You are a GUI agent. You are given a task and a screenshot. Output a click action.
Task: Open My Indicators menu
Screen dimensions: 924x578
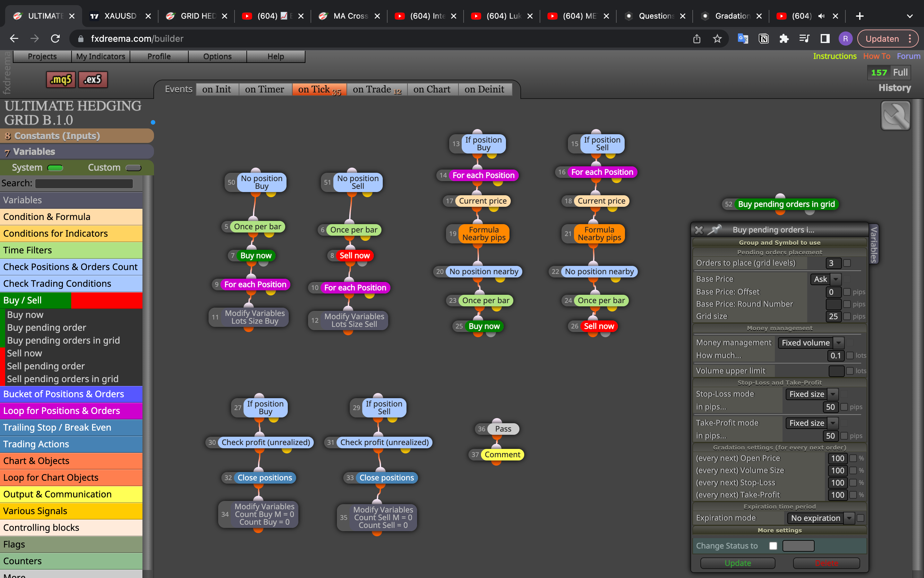(100, 56)
